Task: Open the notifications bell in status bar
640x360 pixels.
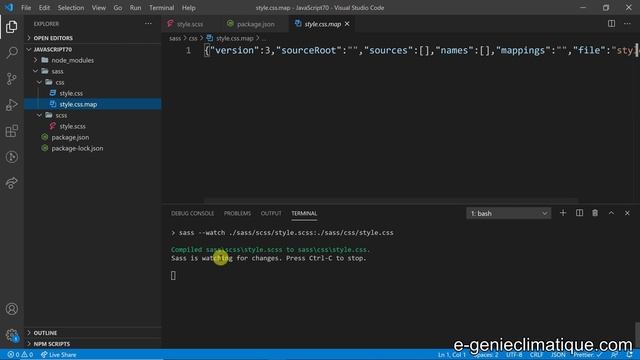Action: click(x=630, y=355)
